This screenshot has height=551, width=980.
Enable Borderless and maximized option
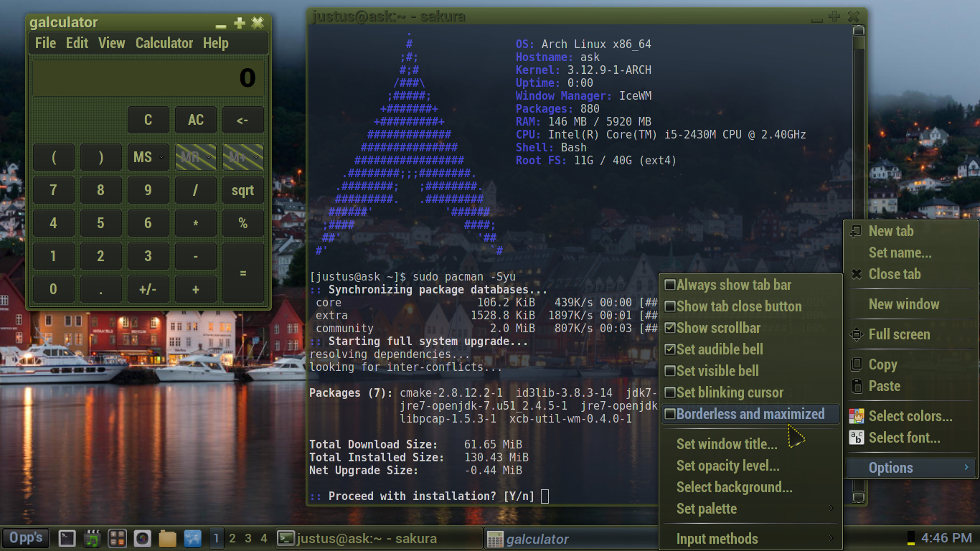pos(750,414)
